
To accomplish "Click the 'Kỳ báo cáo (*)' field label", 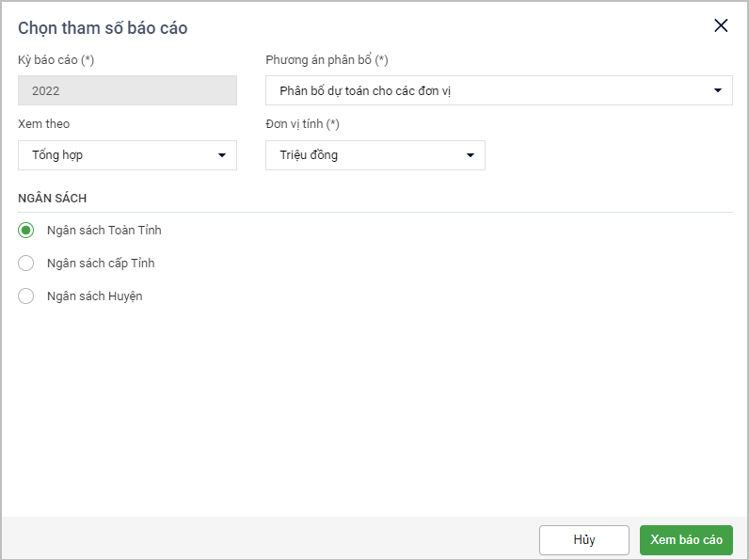I will pyautogui.click(x=56, y=60).
